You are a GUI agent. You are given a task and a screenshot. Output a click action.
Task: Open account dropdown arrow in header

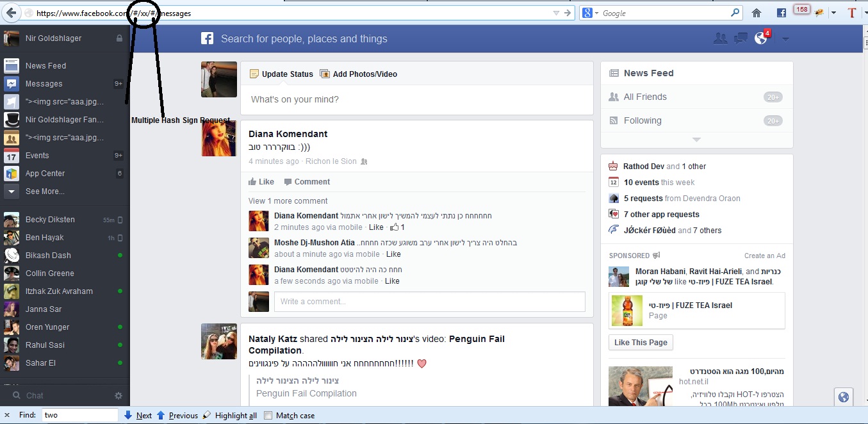[786, 39]
